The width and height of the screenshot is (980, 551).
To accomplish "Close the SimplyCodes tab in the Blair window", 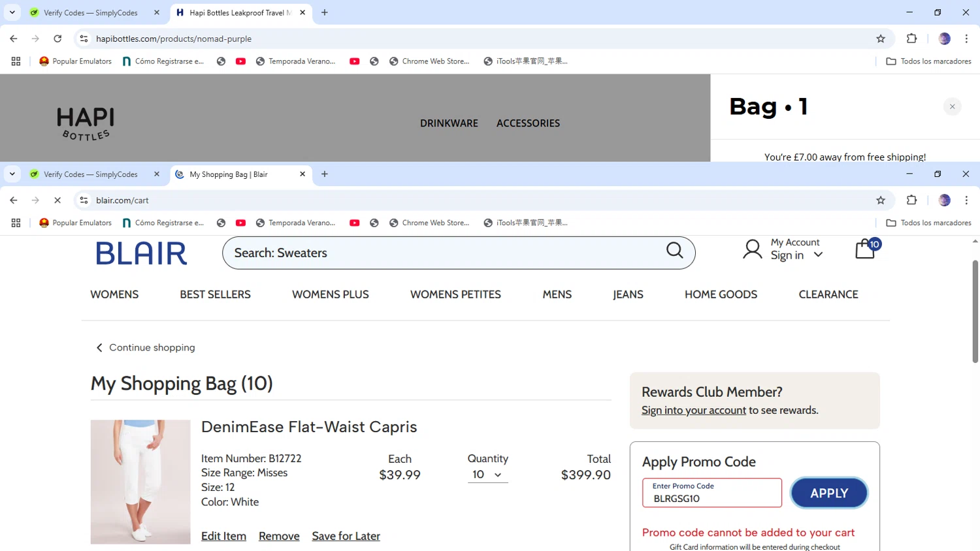I will click(x=157, y=174).
